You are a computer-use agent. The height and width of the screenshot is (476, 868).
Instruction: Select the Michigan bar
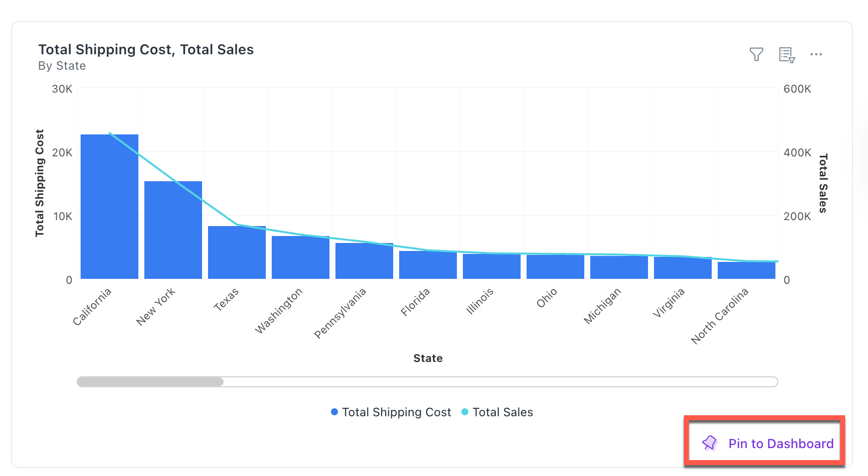click(x=619, y=268)
